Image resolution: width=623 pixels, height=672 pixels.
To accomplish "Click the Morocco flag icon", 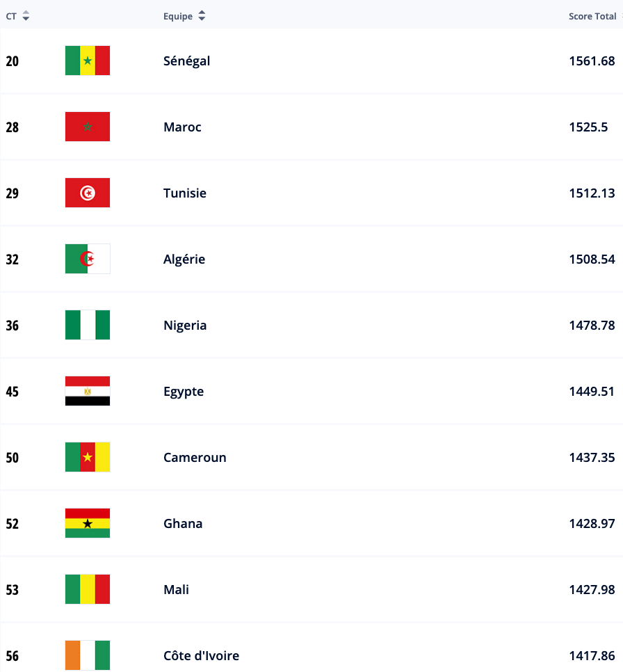I will tap(88, 127).
